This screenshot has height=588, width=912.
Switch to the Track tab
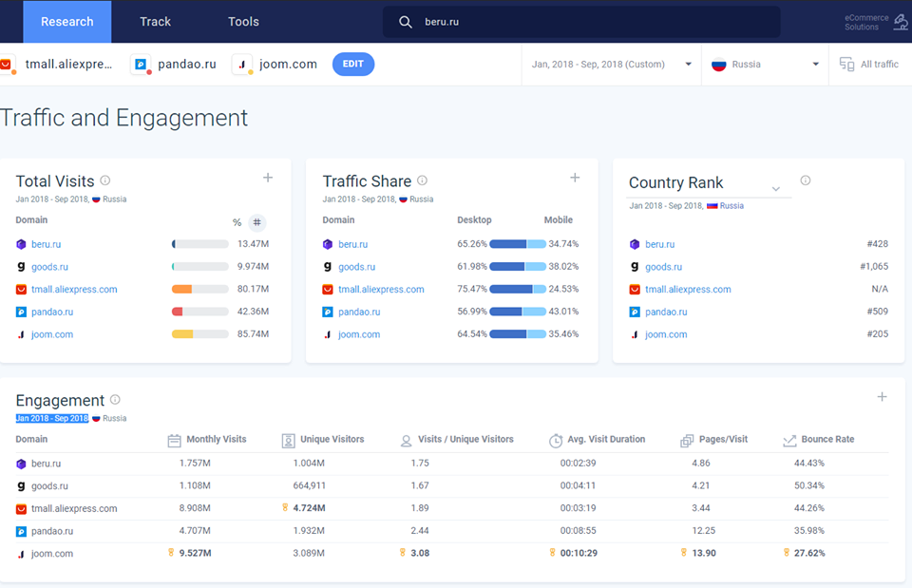point(155,22)
